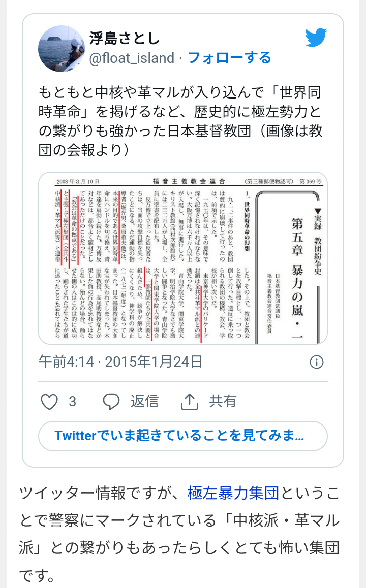The height and width of the screenshot is (588, 366).
Task: Click the share upload arrow icon
Action: click(x=190, y=402)
